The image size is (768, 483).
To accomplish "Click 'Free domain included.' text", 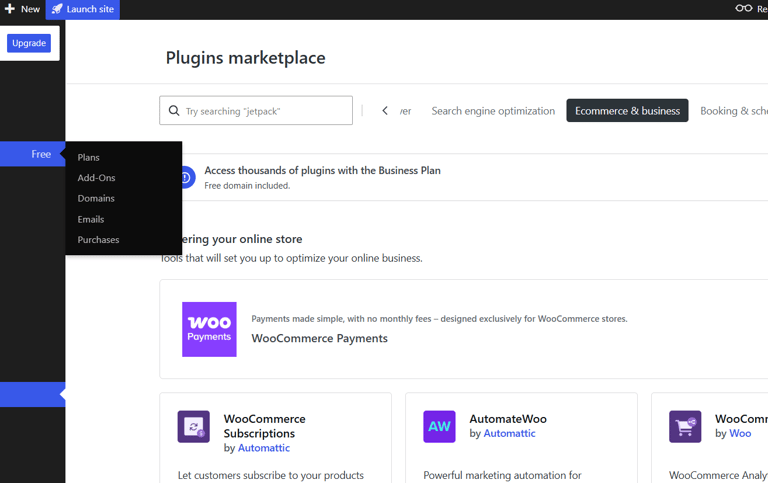I will click(247, 186).
